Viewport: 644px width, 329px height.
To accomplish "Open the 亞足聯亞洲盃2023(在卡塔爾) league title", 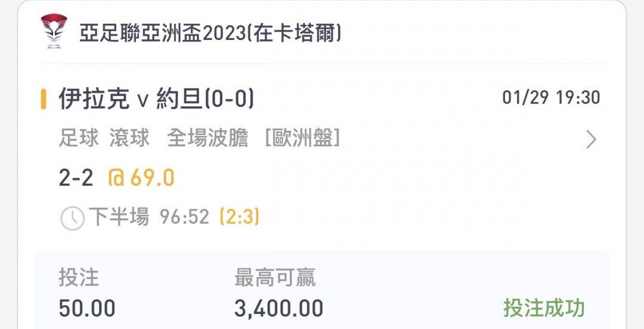I will click(x=210, y=33).
